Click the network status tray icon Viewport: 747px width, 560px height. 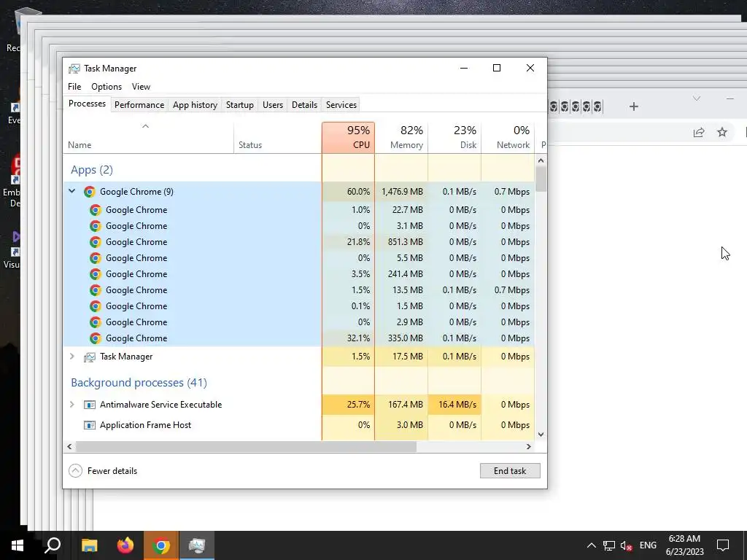point(609,545)
